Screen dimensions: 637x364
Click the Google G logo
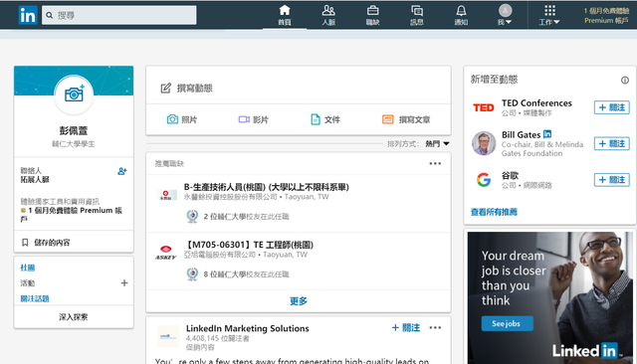[484, 179]
